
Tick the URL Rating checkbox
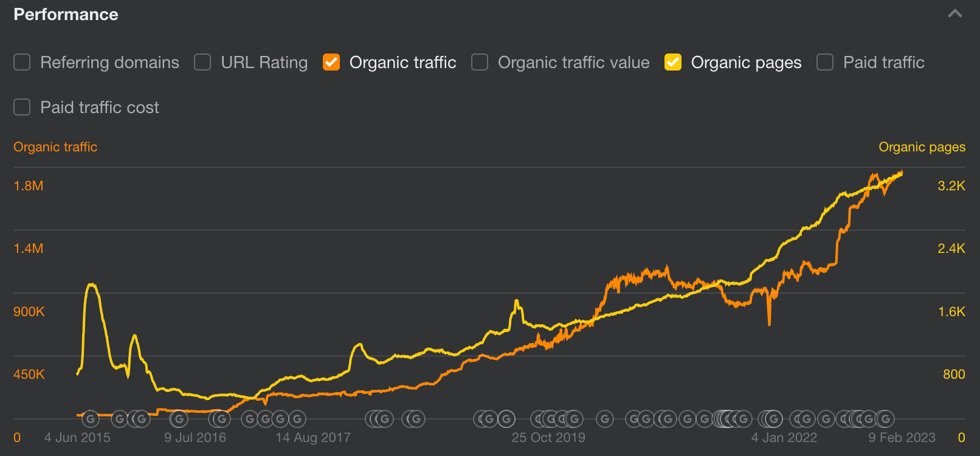pos(202,63)
